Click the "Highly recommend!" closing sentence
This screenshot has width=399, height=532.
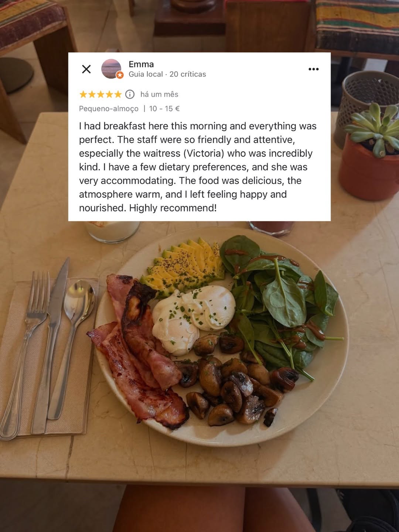coord(173,208)
